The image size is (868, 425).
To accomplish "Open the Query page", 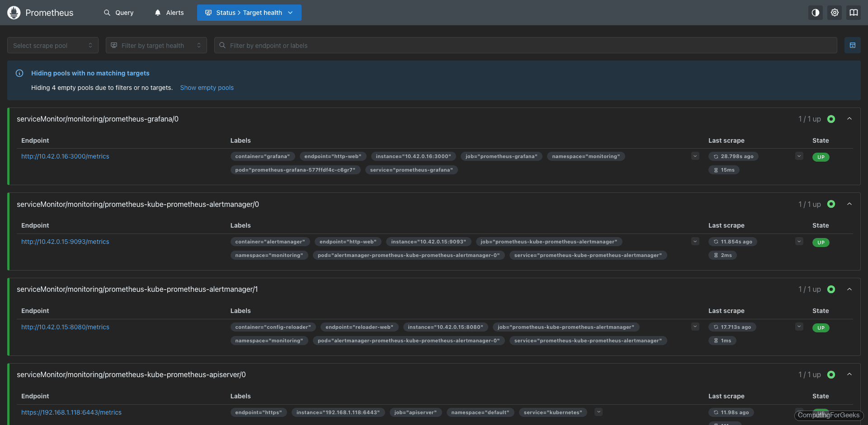I will pos(118,12).
